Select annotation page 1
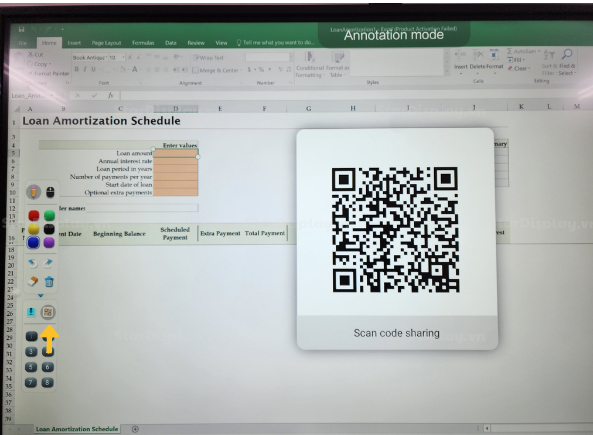The width and height of the screenshot is (593, 435). tap(31, 336)
